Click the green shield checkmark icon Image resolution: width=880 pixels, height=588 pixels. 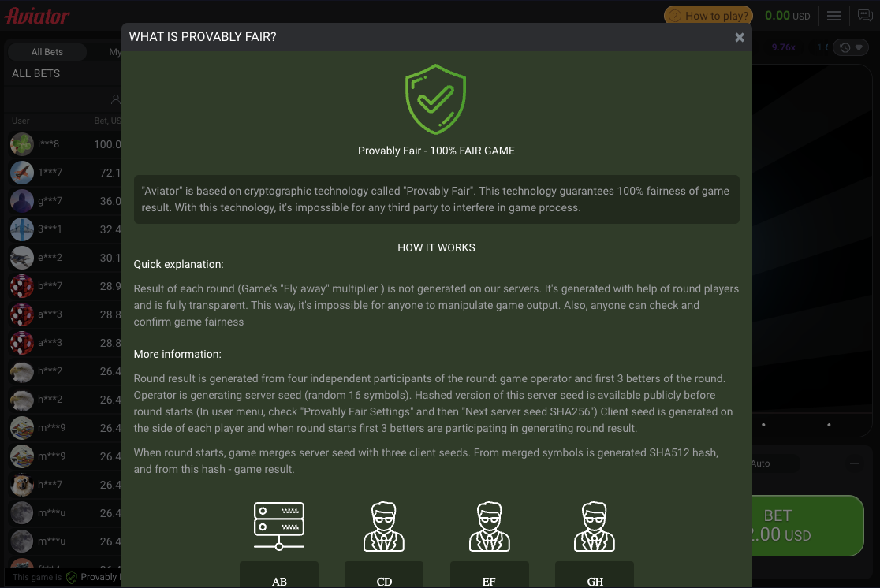(x=436, y=99)
